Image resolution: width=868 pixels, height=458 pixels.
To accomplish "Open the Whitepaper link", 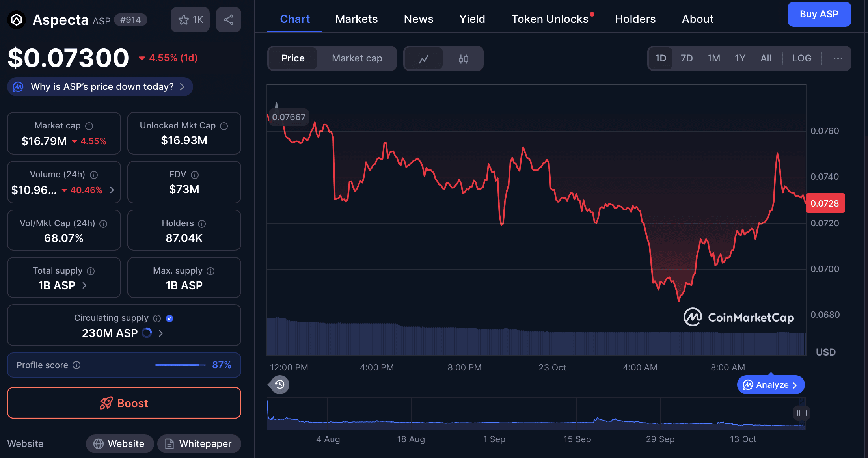I will pos(199,444).
